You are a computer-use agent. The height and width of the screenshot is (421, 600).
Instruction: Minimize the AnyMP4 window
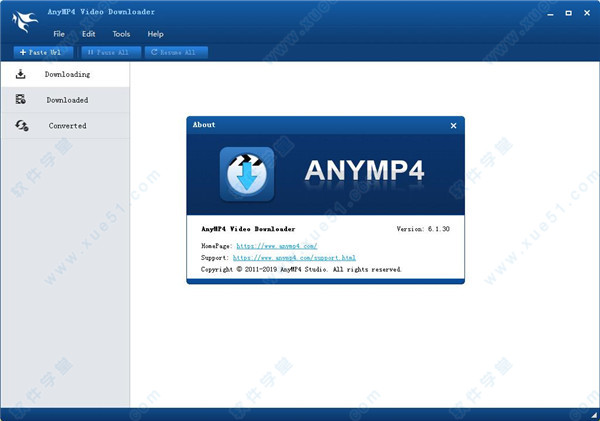pyautogui.click(x=551, y=13)
